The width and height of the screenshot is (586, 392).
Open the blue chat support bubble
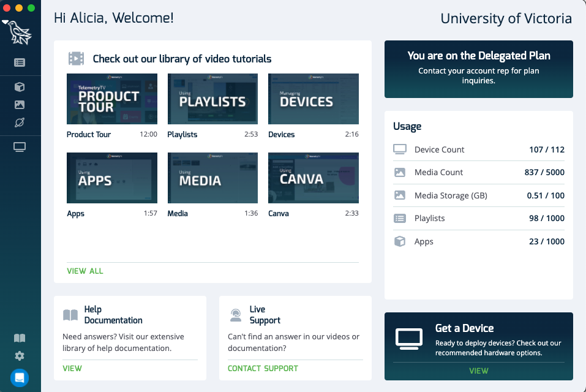point(20,378)
